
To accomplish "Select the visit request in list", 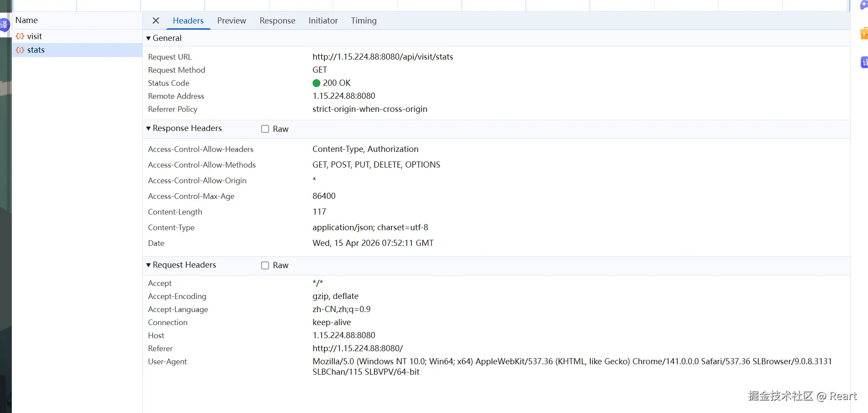I will (x=34, y=37).
